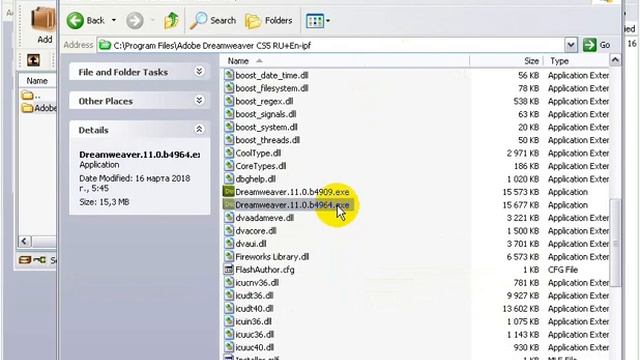
Task: Select dvaadameve.dll file
Action: click(x=264, y=218)
